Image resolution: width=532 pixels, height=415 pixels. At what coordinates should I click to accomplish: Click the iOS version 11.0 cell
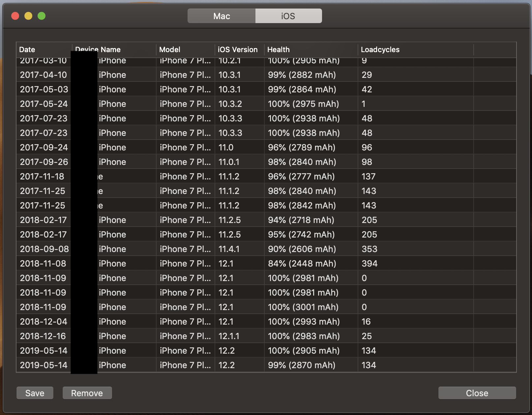tap(226, 147)
